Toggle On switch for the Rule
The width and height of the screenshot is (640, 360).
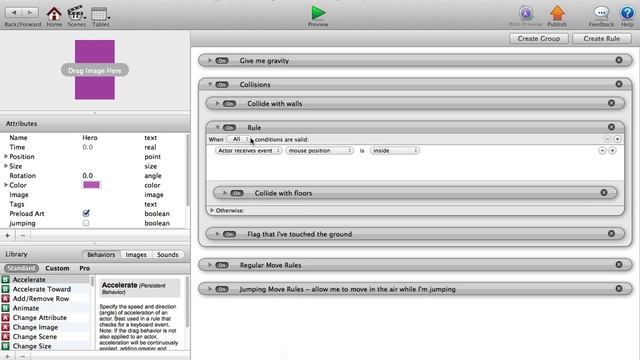[229, 128]
